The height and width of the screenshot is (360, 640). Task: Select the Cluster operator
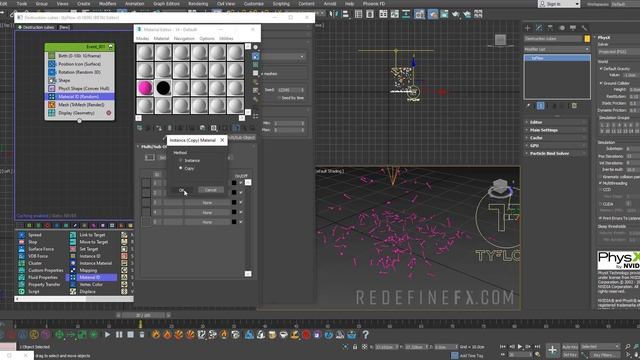tap(35, 263)
